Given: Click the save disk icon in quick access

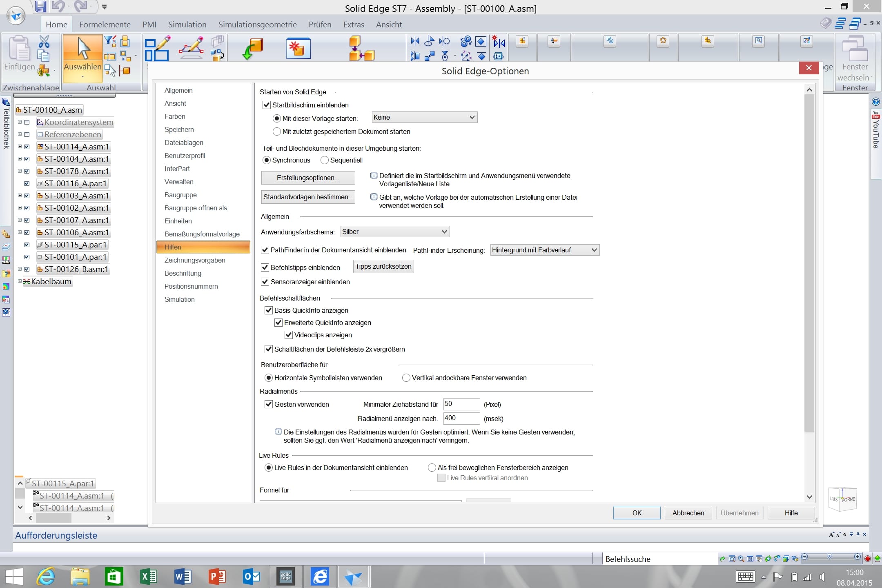Looking at the screenshot, I should [x=40, y=6].
